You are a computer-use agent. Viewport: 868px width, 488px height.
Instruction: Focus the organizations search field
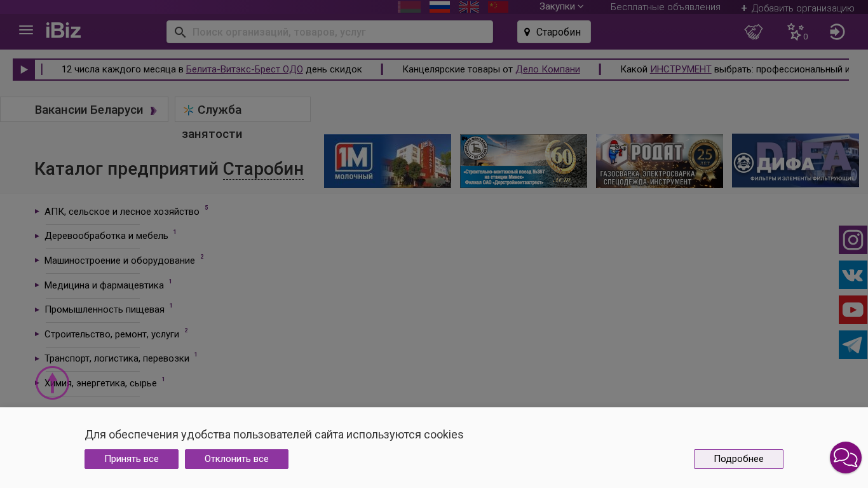[330, 32]
